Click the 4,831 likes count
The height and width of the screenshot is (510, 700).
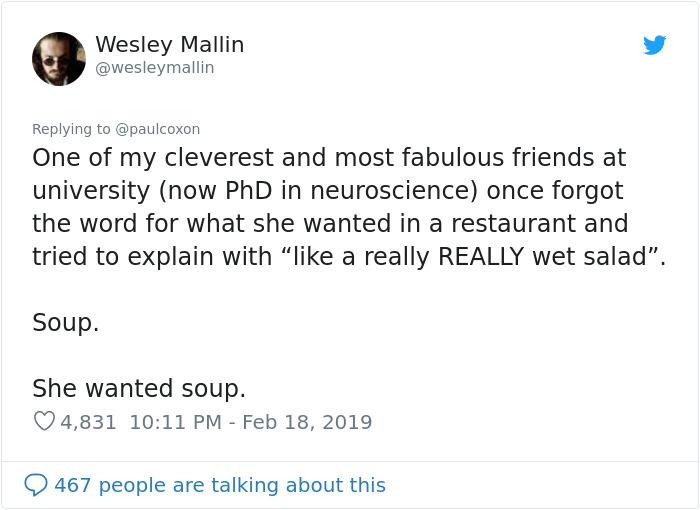88,422
